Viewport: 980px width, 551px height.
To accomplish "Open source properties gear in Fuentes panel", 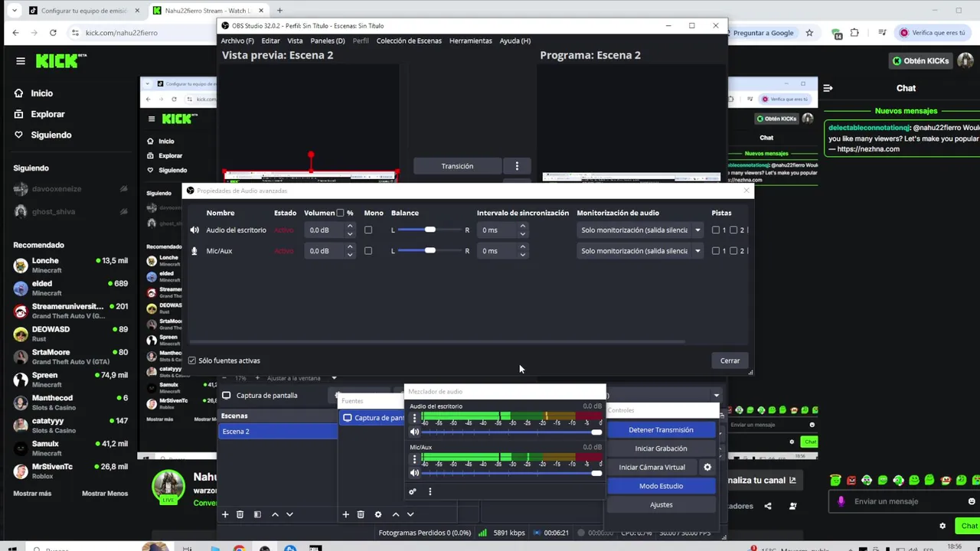I will (x=378, y=514).
